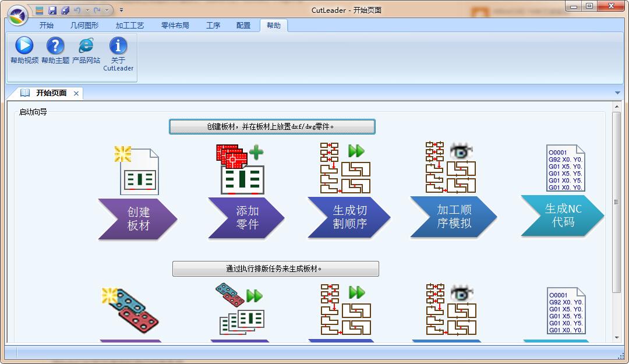Open the document tab list dropdown arrow
Image resolution: width=629 pixels, height=364 pixels.
(618, 93)
